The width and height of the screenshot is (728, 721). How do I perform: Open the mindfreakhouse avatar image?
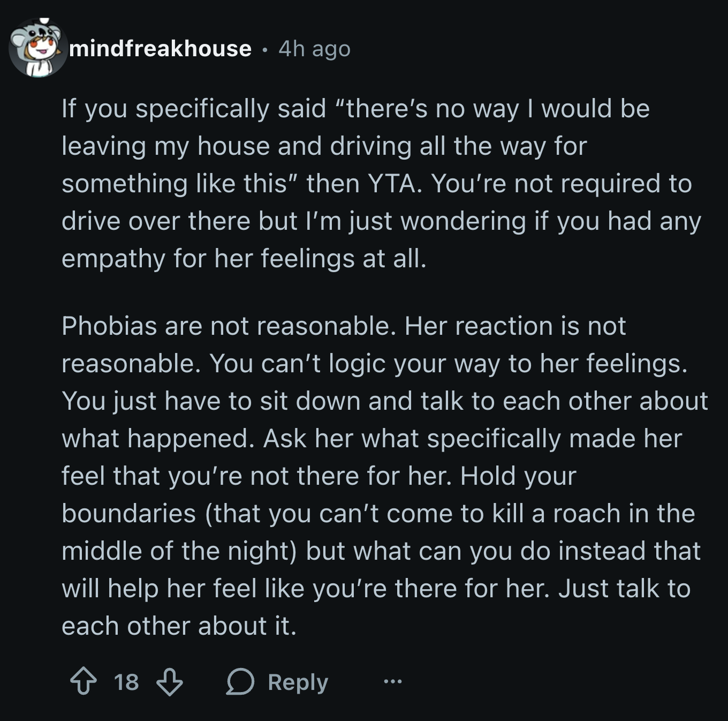pyautogui.click(x=37, y=48)
